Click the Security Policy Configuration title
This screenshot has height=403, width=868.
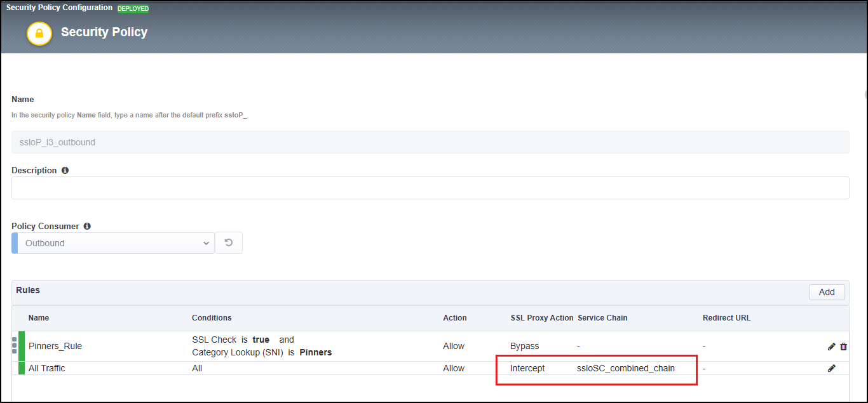60,8
